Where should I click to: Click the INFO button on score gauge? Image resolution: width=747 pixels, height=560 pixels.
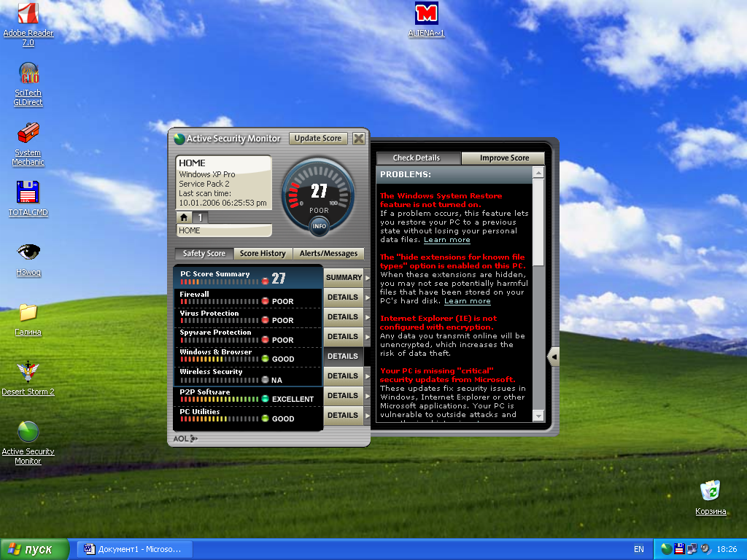tap(320, 226)
